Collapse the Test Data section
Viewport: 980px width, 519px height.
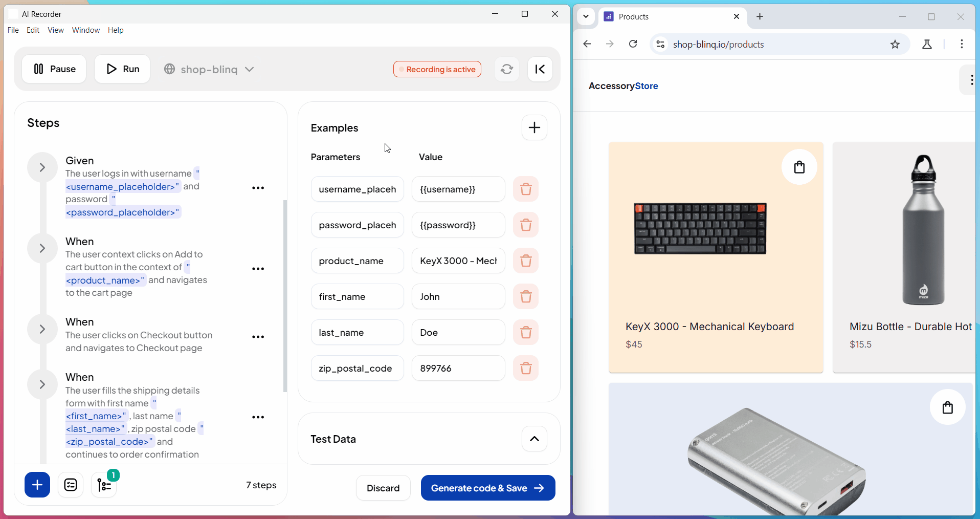click(x=534, y=439)
